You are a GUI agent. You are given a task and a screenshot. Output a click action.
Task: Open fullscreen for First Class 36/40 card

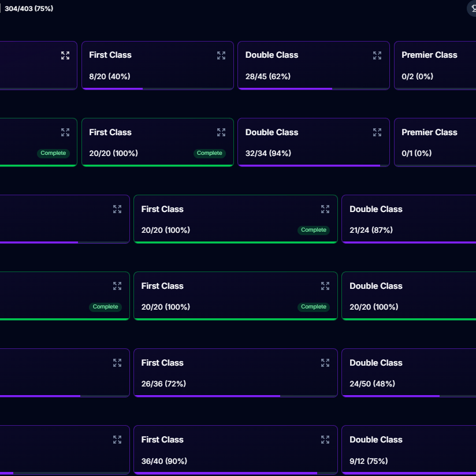325,440
